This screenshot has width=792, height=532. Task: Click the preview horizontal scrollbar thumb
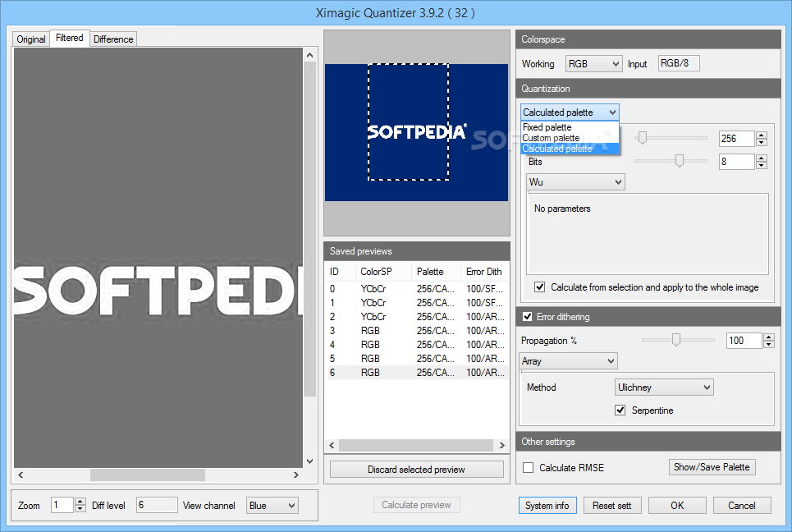[x=148, y=475]
